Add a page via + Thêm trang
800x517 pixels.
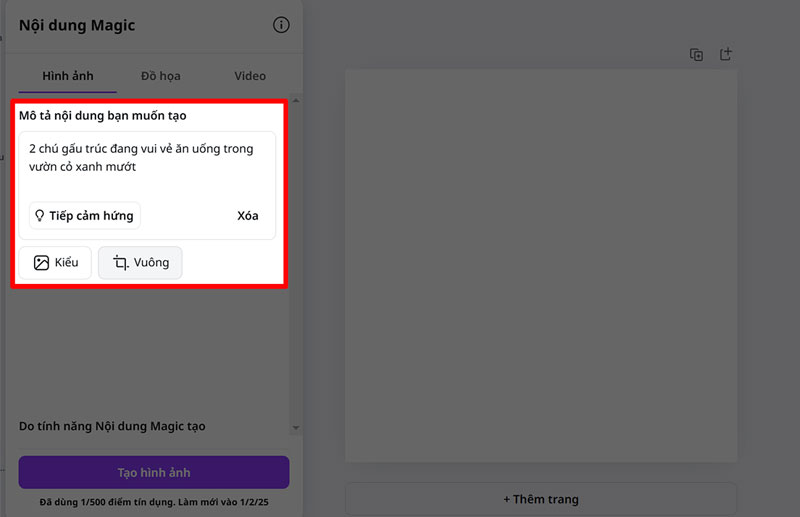click(541, 499)
